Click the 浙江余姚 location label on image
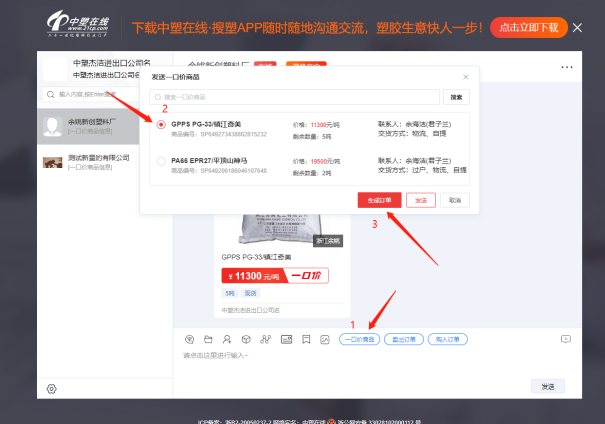This screenshot has width=605, height=424. click(x=328, y=241)
